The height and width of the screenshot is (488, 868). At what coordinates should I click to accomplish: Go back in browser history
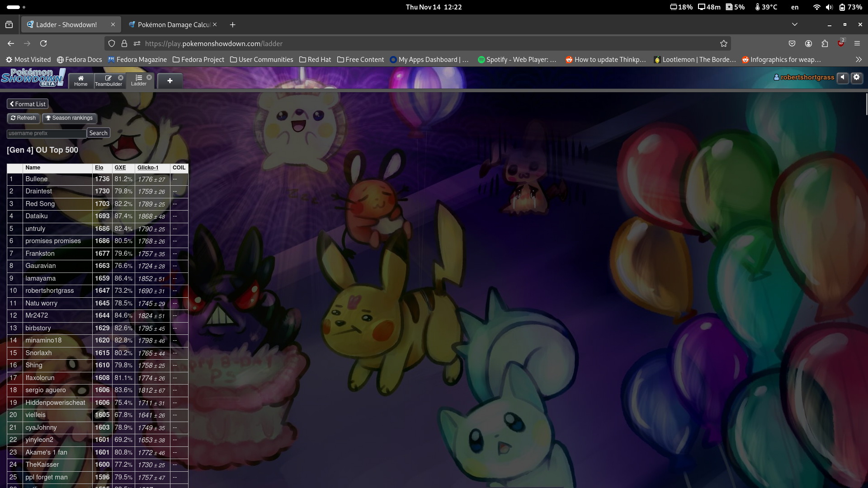tap(11, 43)
